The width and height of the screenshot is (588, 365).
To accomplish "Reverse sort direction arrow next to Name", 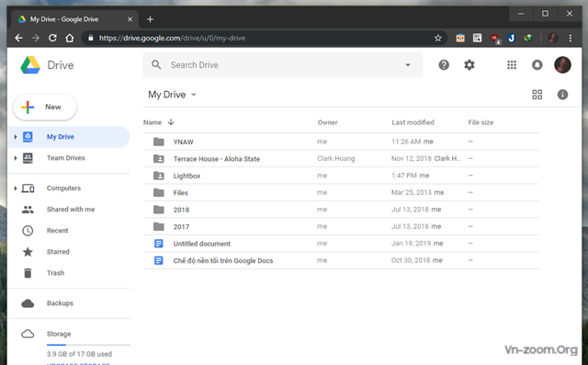I will [171, 122].
